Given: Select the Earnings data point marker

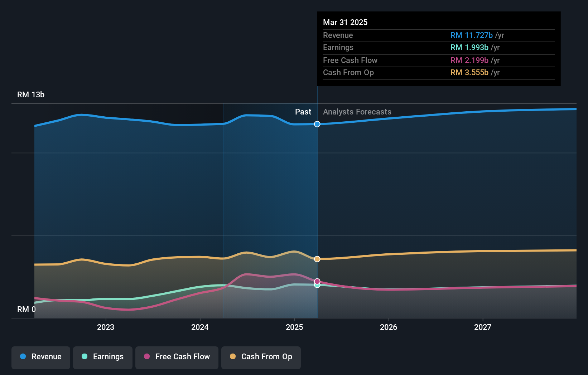Looking at the screenshot, I should click(x=317, y=285).
